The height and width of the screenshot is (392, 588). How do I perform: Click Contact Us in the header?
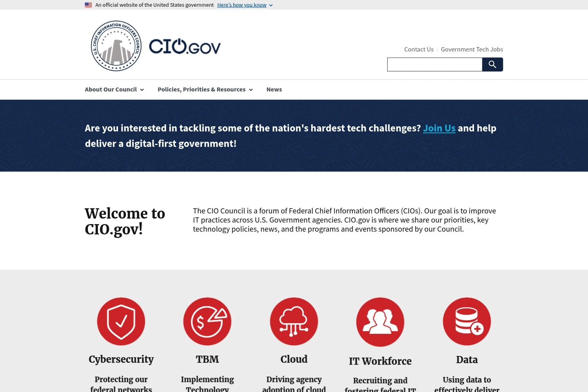(x=419, y=49)
